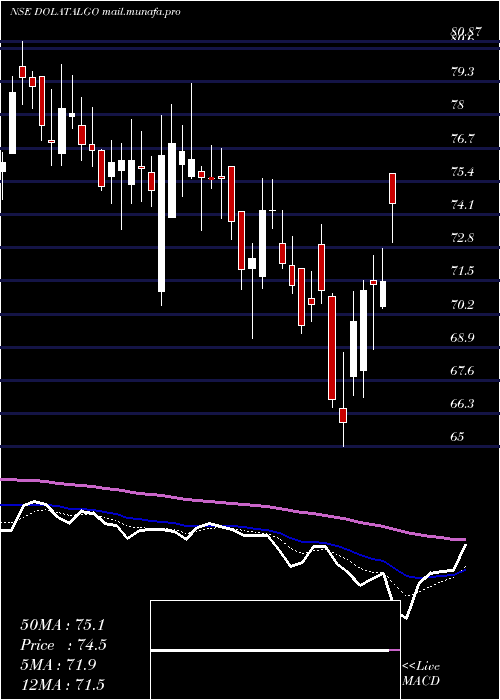Click the 76.7 price axis label

pos(463,138)
